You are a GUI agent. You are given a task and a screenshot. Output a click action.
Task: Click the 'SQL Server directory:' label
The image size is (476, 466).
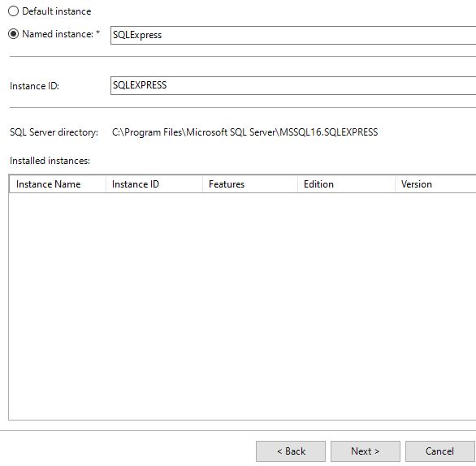click(54, 132)
